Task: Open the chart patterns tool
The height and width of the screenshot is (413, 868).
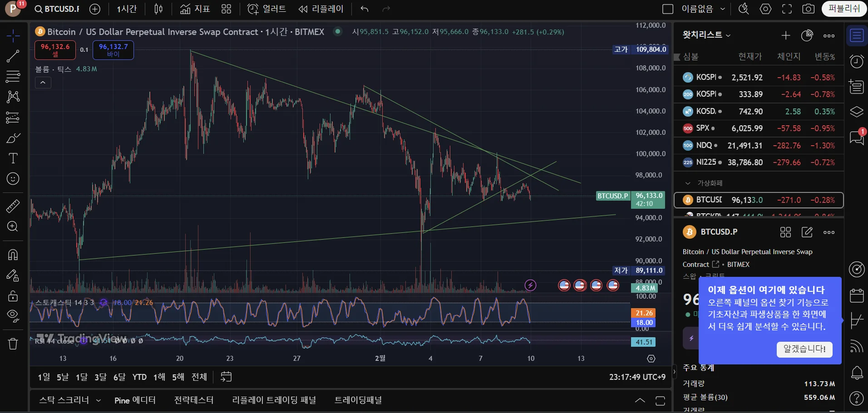Action: (13, 97)
